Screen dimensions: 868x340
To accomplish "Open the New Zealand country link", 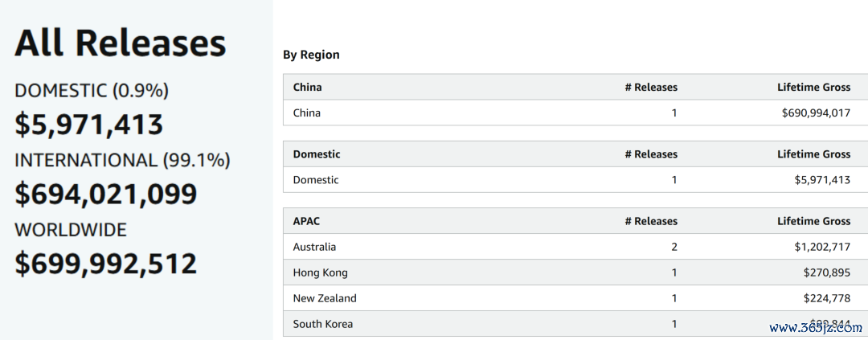I will 325,298.
